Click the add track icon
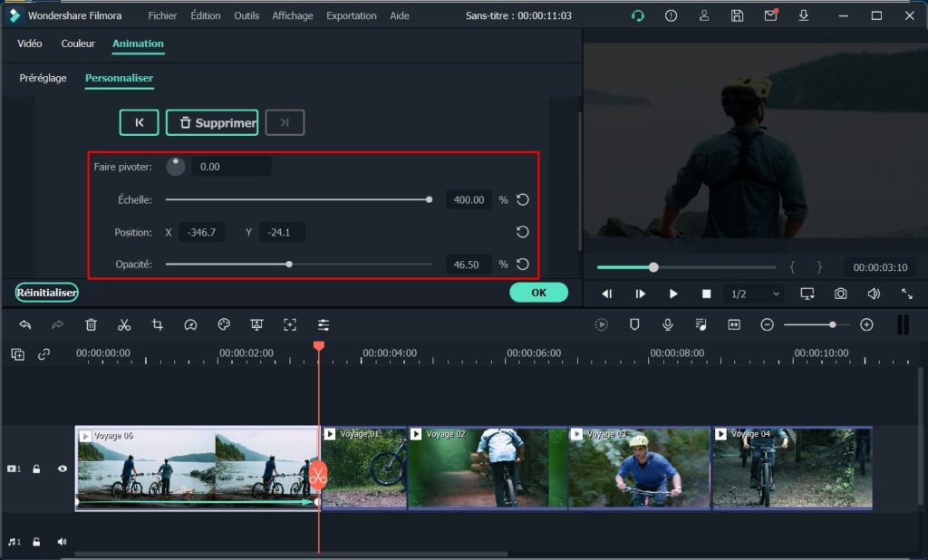 [x=18, y=354]
